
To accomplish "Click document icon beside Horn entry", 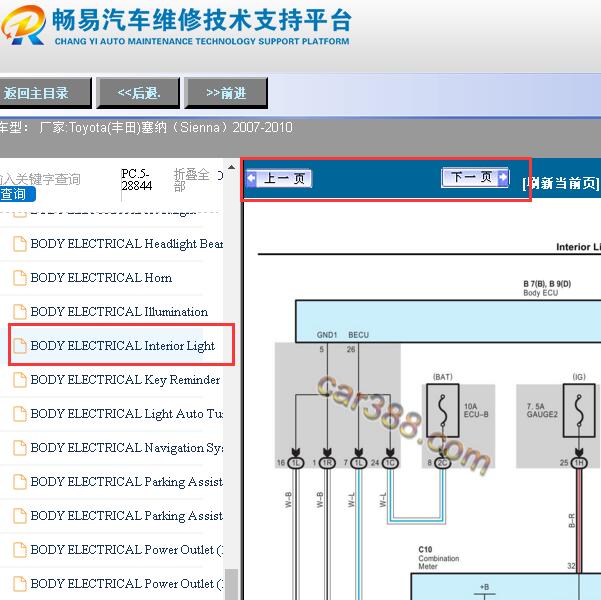I will coord(20,278).
